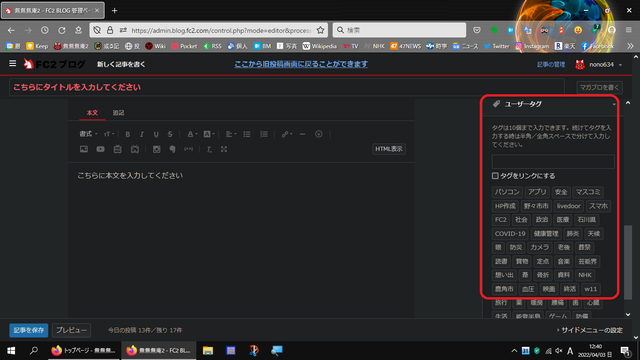This screenshot has height=360, width=640.
Task: Toggle italic formatting in editor toolbar
Action: coord(142,134)
